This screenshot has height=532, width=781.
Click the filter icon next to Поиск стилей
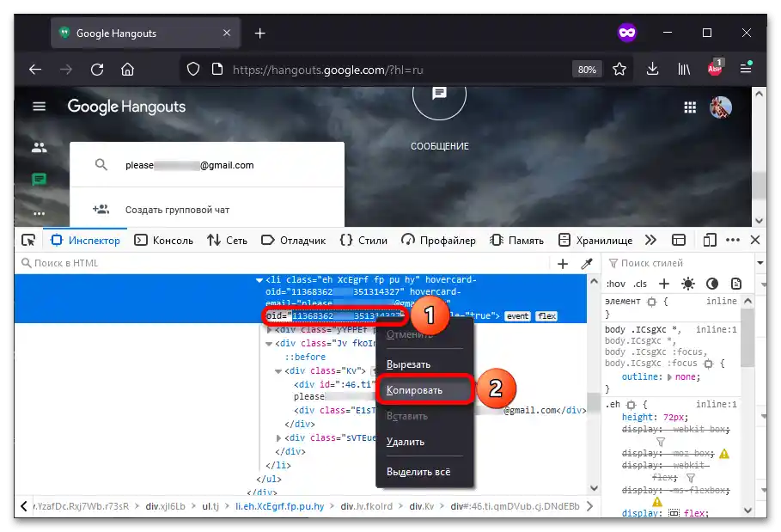pyautogui.click(x=614, y=263)
